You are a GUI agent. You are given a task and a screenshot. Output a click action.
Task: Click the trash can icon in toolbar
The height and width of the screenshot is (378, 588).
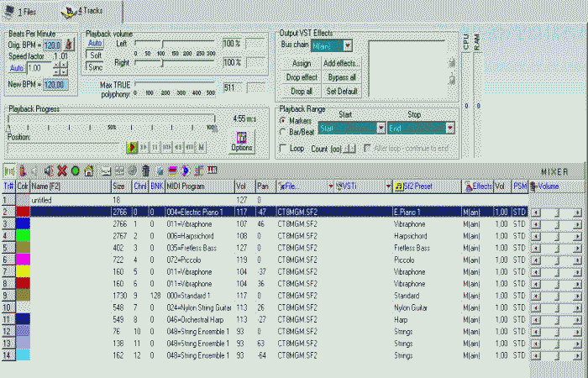click(x=145, y=171)
